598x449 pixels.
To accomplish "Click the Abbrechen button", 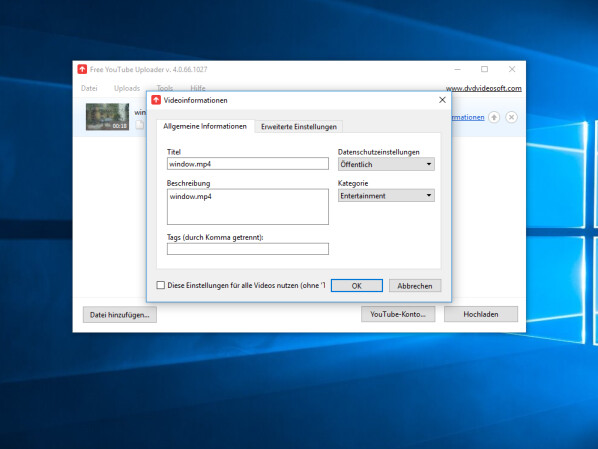I will tap(415, 286).
